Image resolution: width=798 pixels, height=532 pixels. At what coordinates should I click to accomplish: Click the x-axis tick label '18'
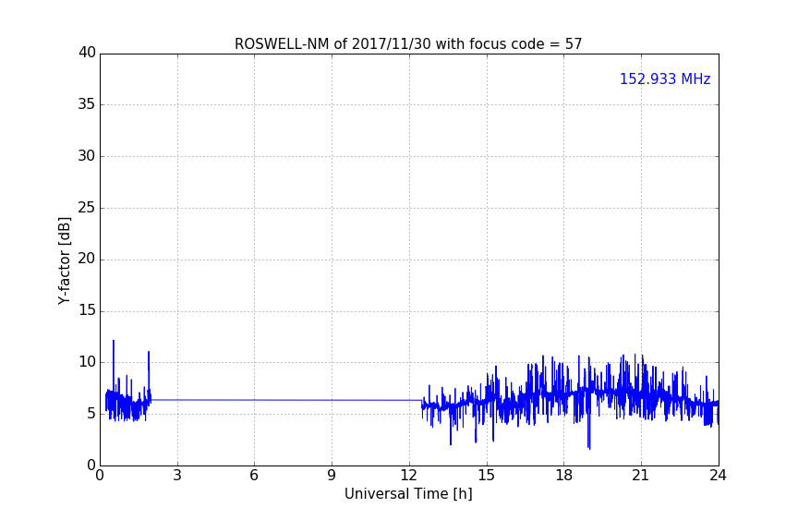tap(563, 476)
